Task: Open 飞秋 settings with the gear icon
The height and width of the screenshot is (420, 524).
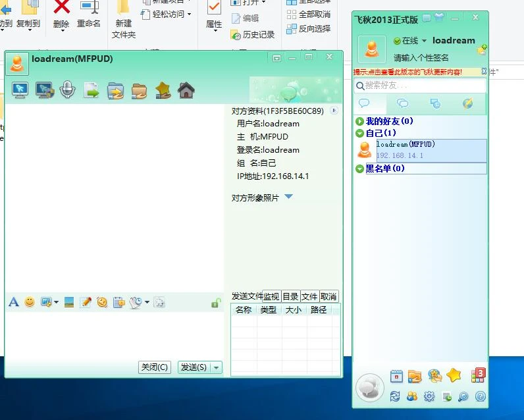Action: (x=429, y=396)
